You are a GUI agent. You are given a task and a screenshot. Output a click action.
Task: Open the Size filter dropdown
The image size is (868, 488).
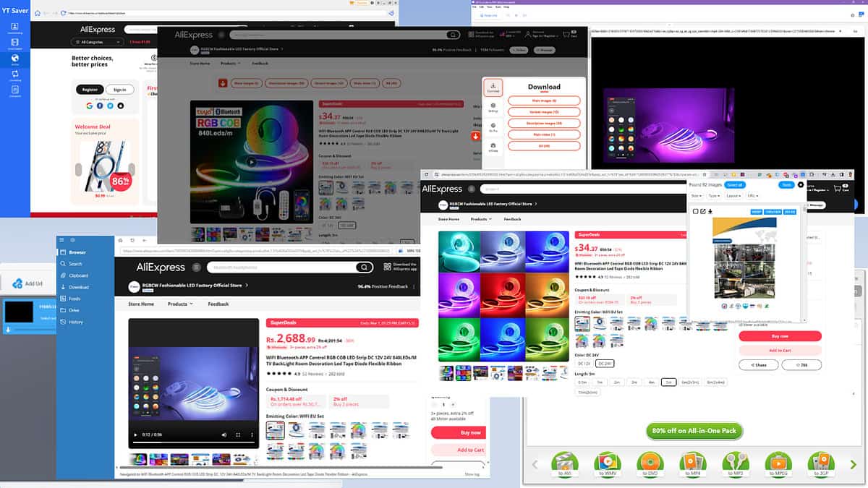coord(696,196)
